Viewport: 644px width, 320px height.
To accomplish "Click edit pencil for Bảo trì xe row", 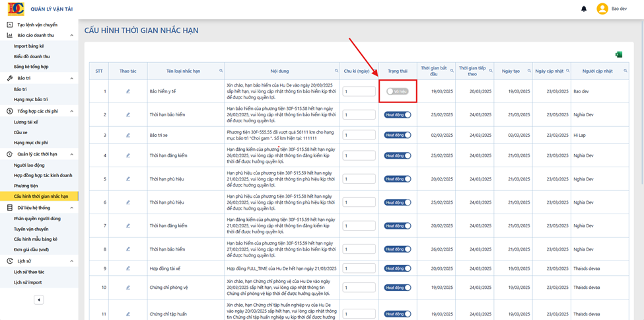I will tap(127, 135).
